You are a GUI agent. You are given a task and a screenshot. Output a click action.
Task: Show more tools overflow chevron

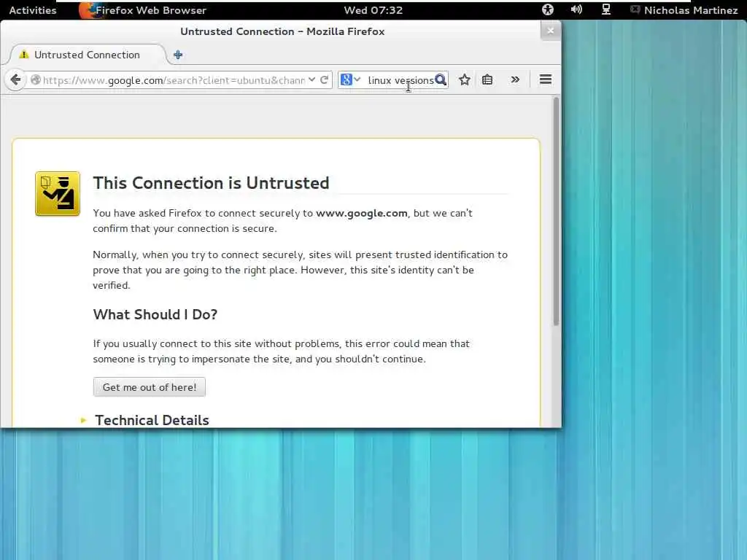[515, 79]
